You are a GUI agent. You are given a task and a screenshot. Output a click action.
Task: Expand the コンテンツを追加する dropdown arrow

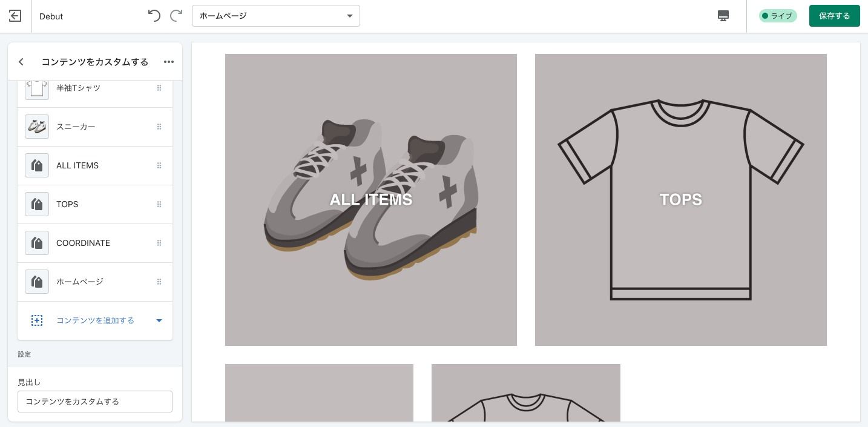pyautogui.click(x=159, y=320)
